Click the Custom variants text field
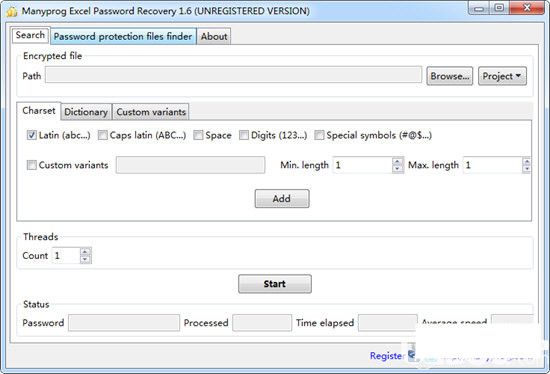Image resolution: width=550 pixels, height=374 pixels. (190, 165)
